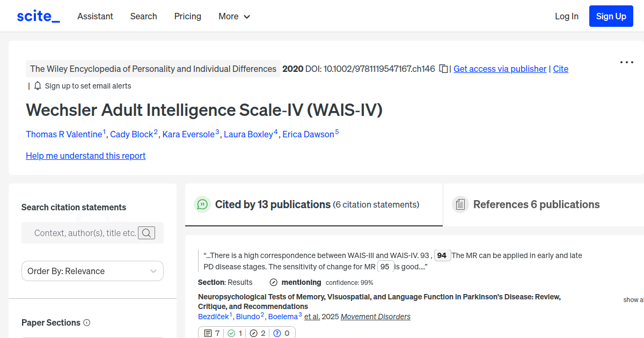This screenshot has width=644, height=338.
Task: Click the copy DOI icon
Action: pos(443,69)
